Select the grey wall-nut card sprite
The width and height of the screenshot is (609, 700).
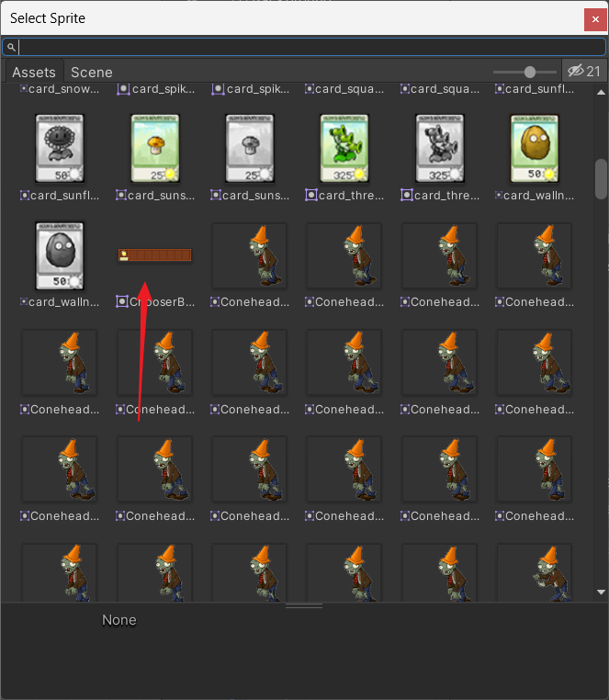pos(60,255)
